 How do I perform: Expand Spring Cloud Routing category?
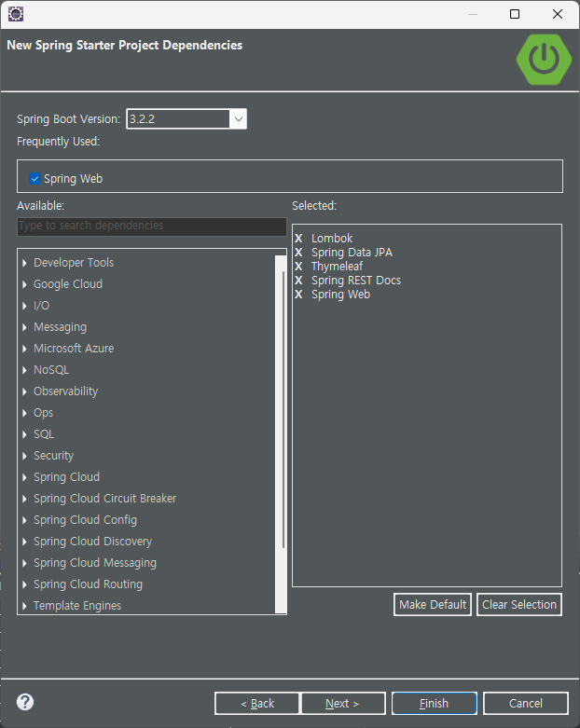pyautogui.click(x=24, y=584)
